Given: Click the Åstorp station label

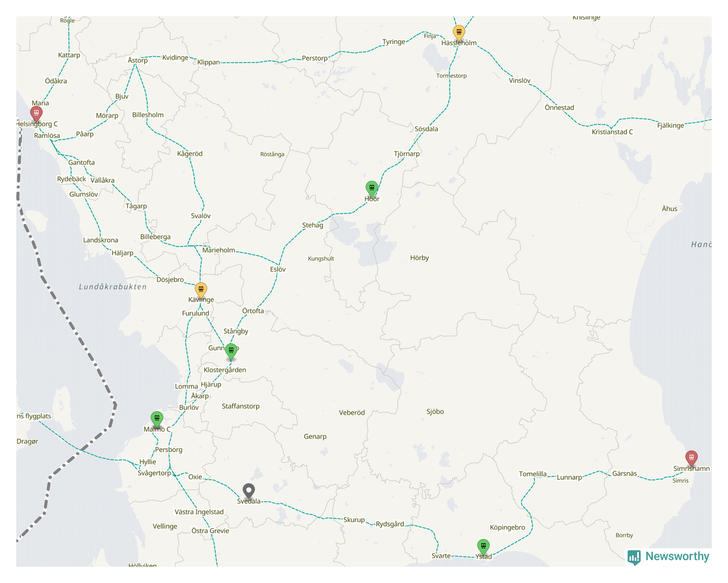Looking at the screenshot, I should point(137,60).
